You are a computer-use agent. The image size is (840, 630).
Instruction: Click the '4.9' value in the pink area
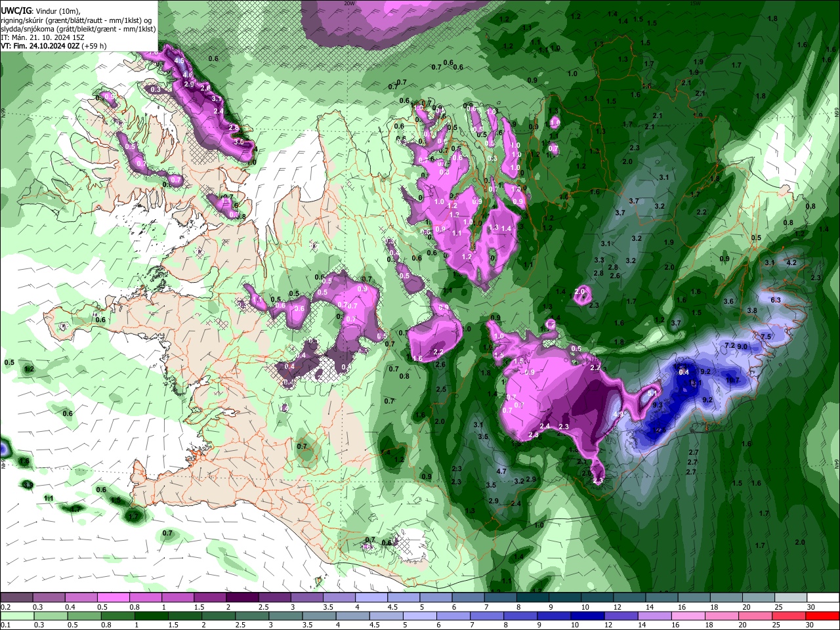618,415
